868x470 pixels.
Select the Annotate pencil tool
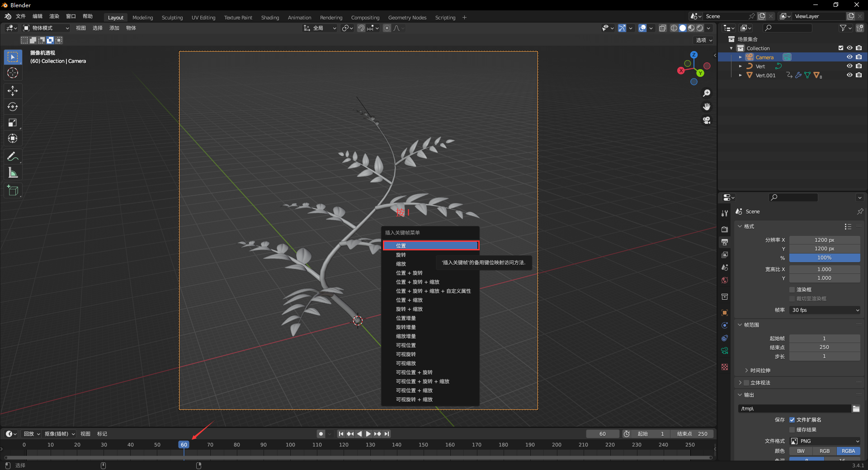tap(13, 157)
